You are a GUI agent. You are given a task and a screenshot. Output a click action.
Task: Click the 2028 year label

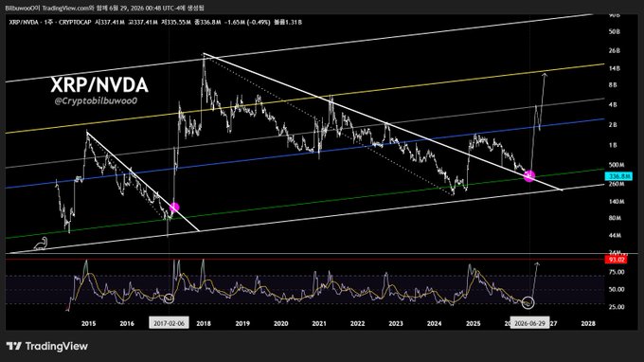588,324
